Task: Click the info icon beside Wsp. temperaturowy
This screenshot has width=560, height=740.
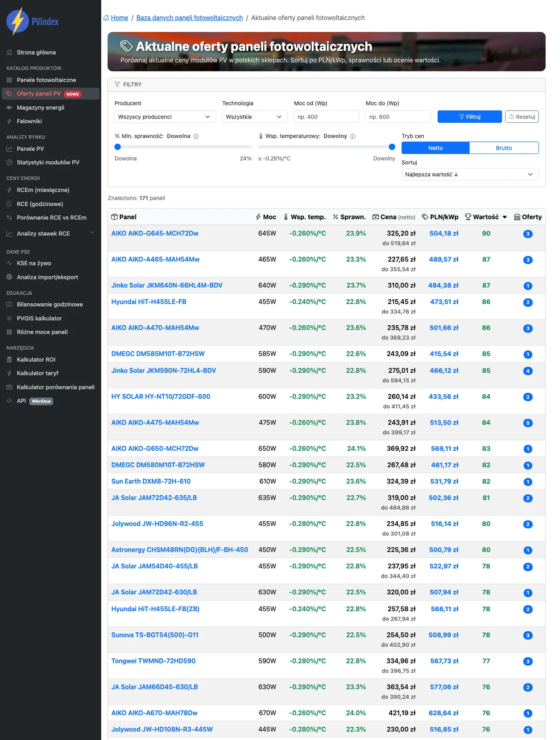Action: tap(353, 136)
